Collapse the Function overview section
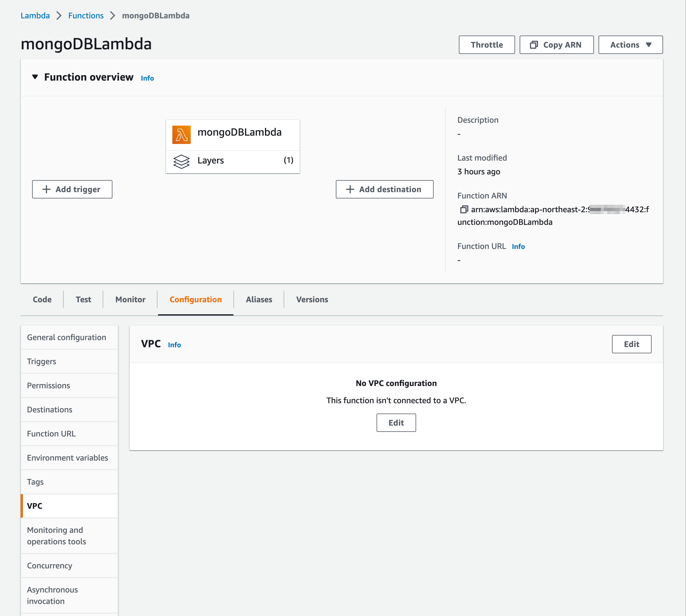Screen dimensions: 686x616 [35, 77]
